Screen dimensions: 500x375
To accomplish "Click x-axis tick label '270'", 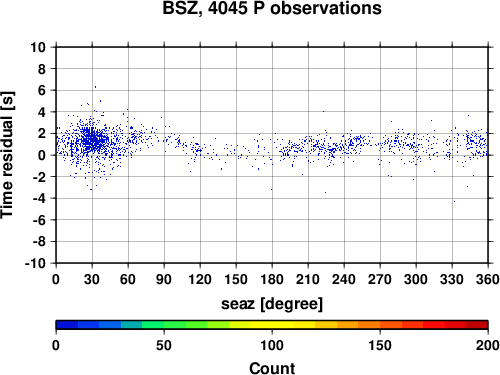I will [380, 279].
